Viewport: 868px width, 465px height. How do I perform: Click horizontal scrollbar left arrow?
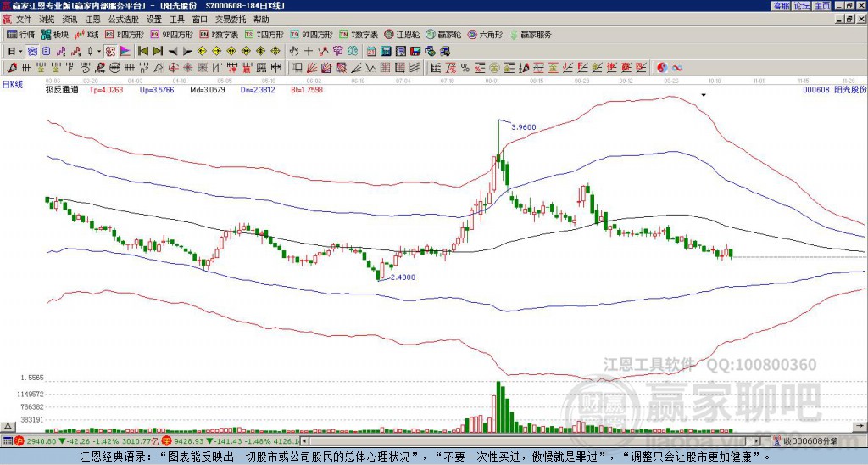pyautogui.click(x=303, y=441)
